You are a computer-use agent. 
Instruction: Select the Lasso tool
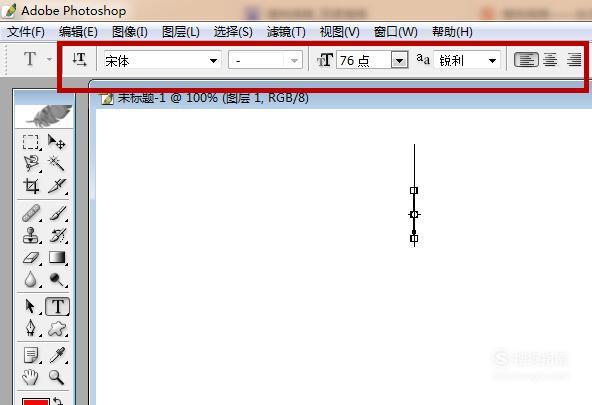31,164
